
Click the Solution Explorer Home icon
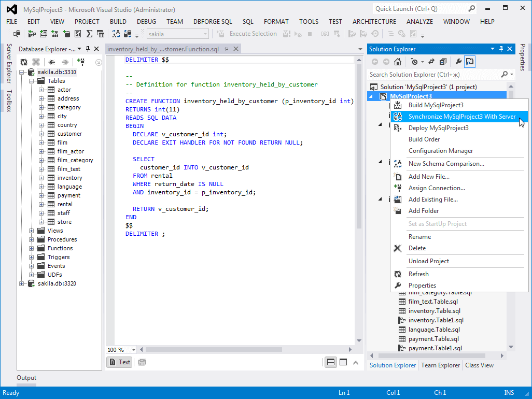[398, 62]
